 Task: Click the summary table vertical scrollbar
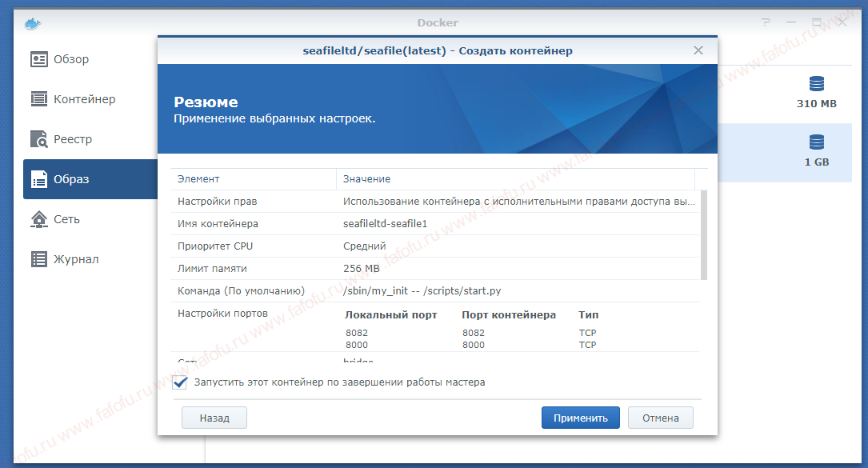(x=703, y=235)
